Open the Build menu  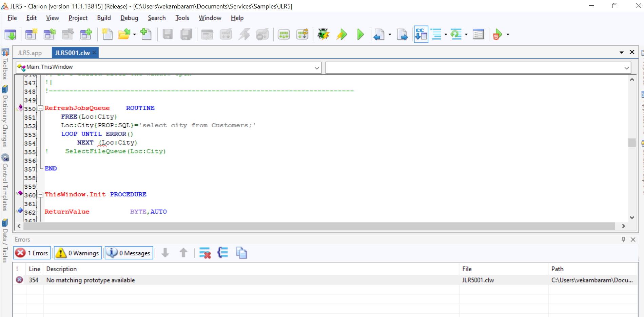104,18
